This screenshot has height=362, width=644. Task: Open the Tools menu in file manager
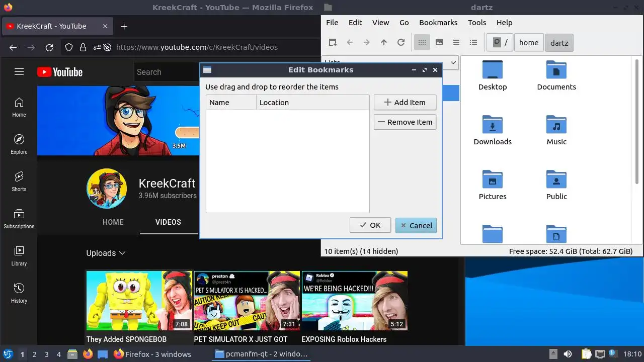(x=477, y=23)
